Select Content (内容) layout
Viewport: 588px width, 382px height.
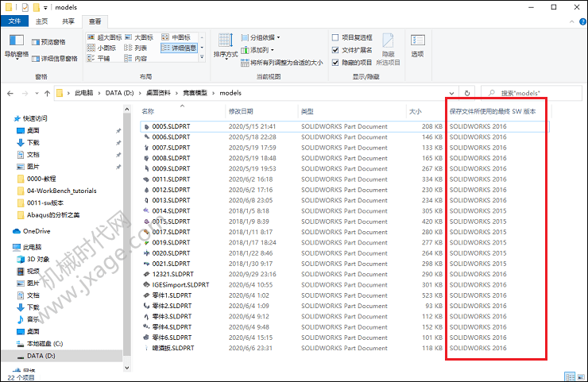[x=136, y=58]
